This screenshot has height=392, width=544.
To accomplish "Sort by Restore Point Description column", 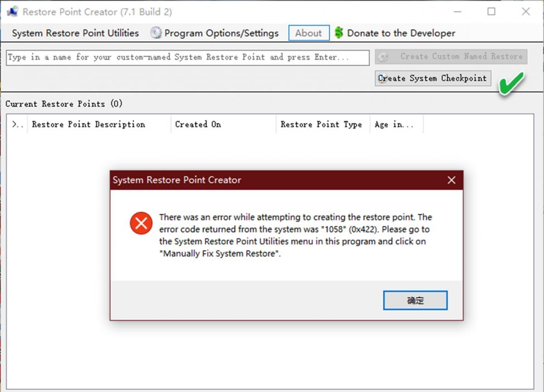I will point(88,125).
